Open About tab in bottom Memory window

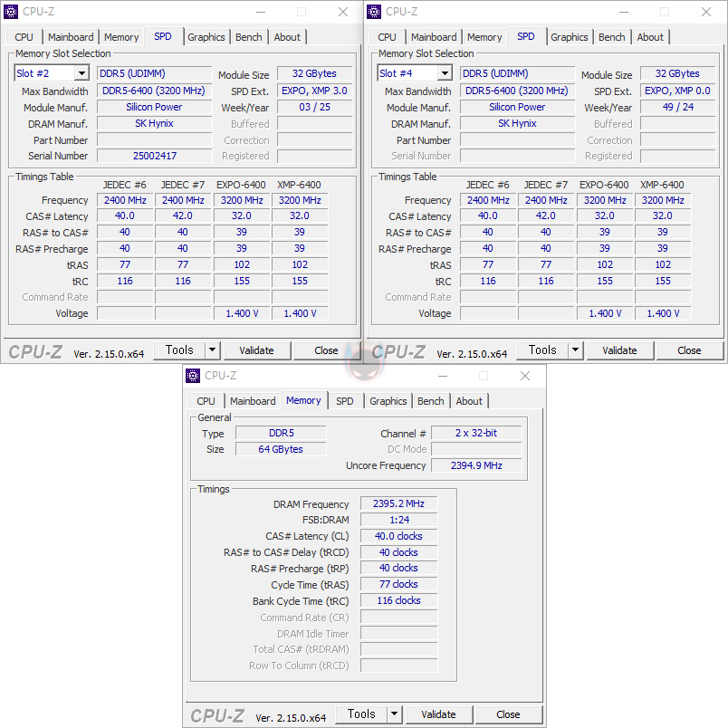pyautogui.click(x=469, y=401)
